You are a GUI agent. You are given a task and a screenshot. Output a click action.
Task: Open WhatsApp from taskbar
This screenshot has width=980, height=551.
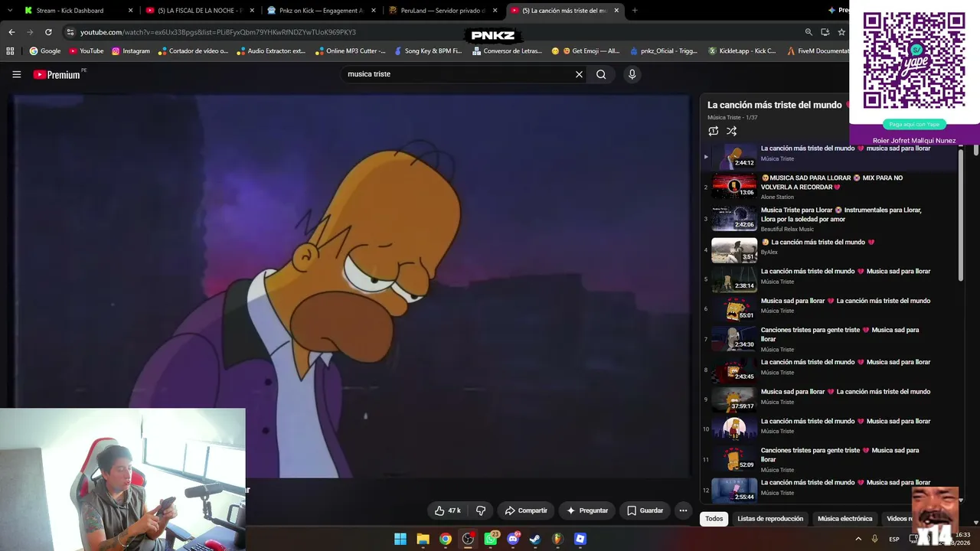pos(491,539)
